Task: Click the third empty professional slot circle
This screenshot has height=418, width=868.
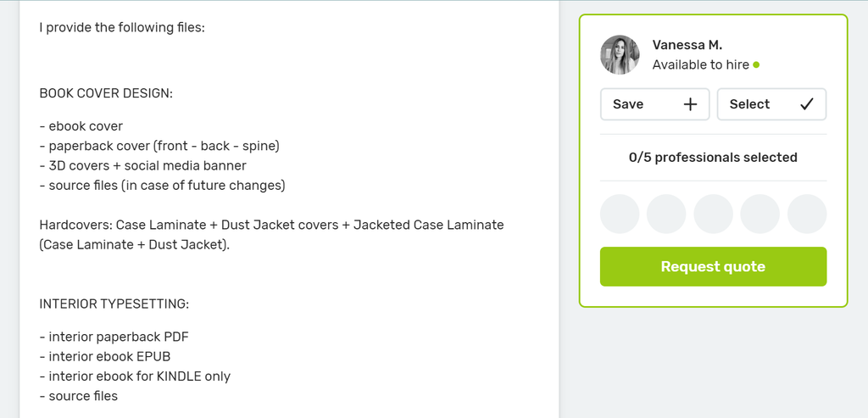Action: 713,214
